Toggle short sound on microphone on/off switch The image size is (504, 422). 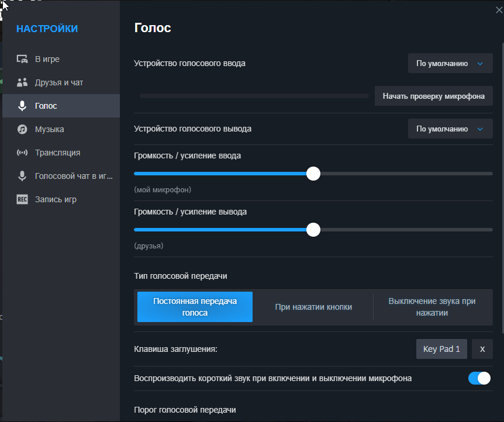tap(479, 378)
